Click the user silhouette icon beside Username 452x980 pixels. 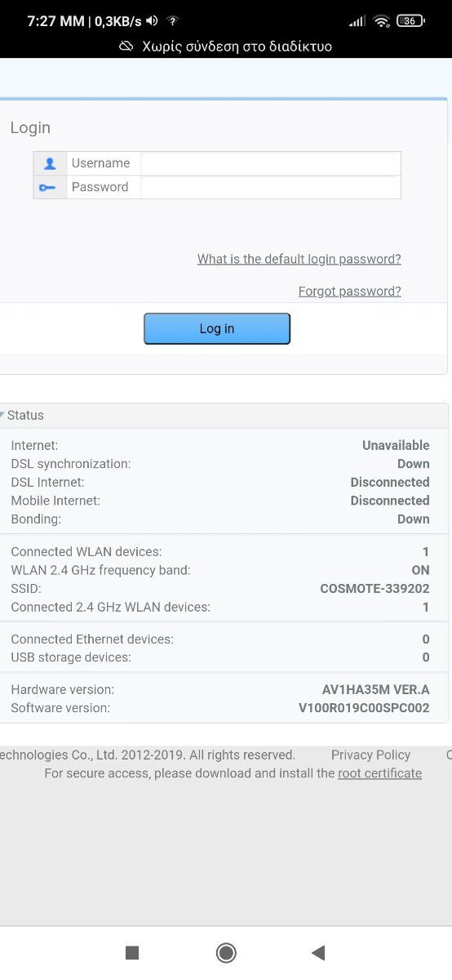click(x=50, y=163)
